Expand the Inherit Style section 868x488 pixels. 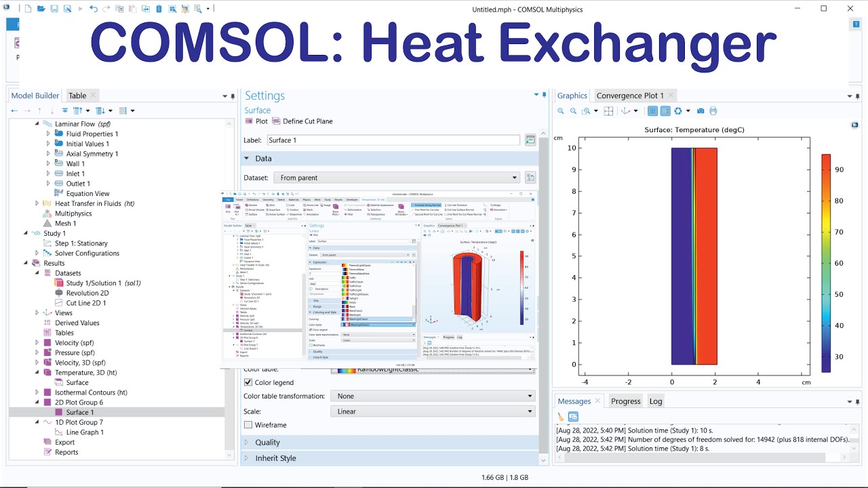click(x=391, y=458)
